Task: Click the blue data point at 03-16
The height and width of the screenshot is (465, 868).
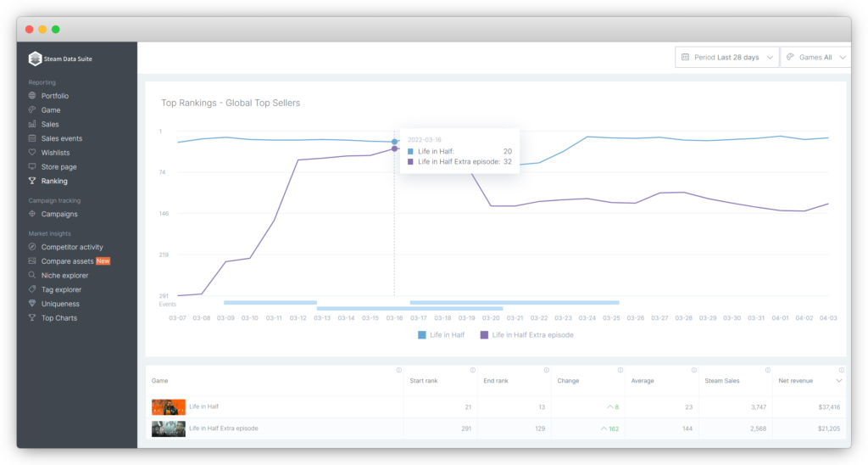Action: (394, 142)
